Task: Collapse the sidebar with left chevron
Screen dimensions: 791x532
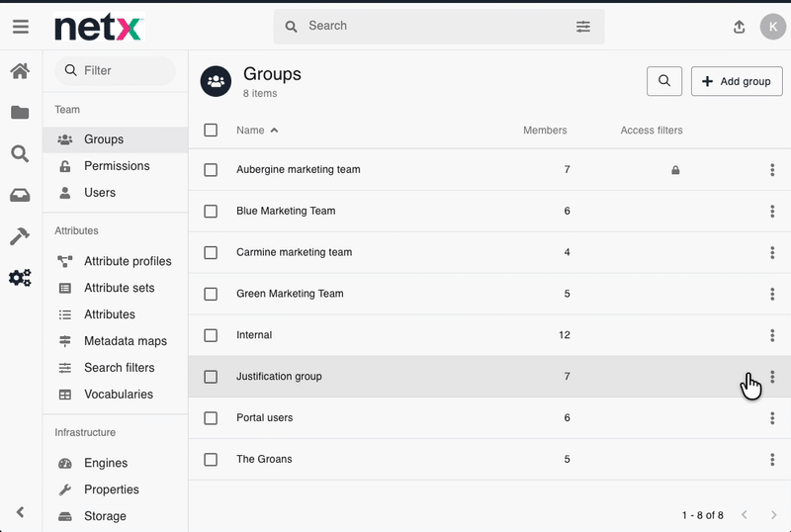Action: (x=20, y=512)
